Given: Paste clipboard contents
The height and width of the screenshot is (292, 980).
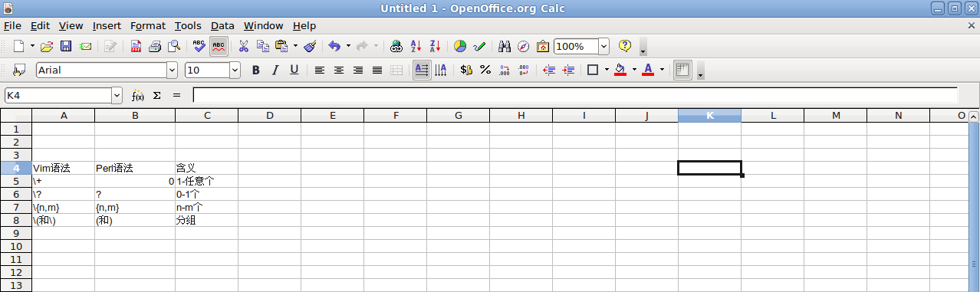Looking at the screenshot, I should 281,46.
